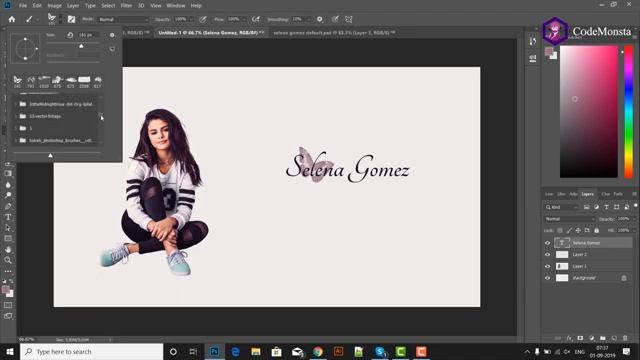This screenshot has width=640, height=360.
Task: Hide Layer 2 using eye icon
Action: (547, 254)
